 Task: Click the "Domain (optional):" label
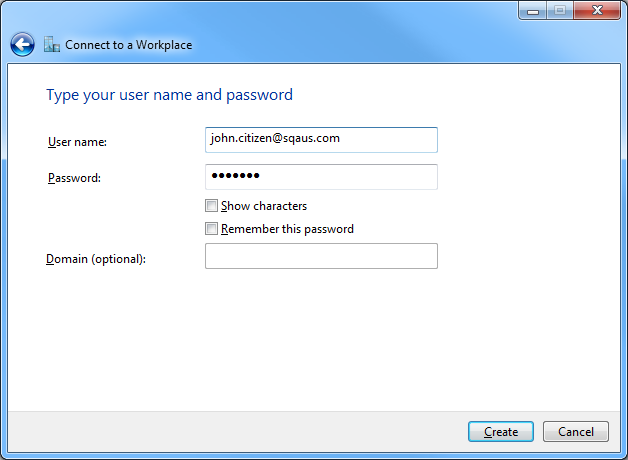pos(96,259)
